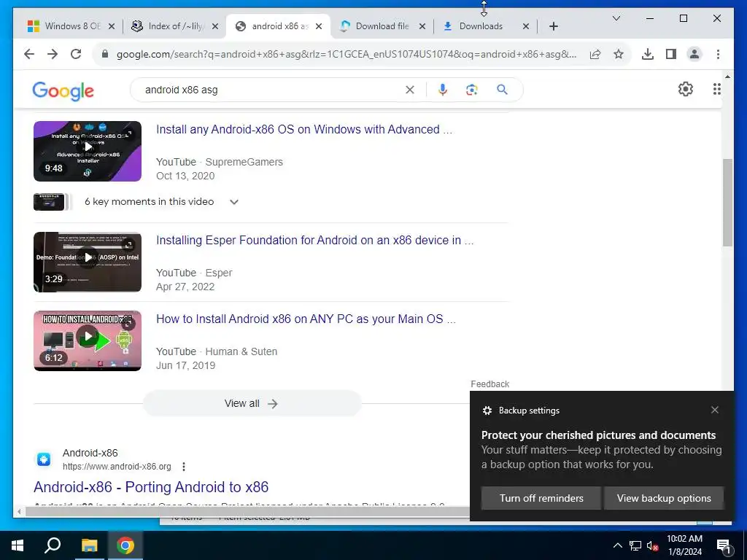Show hidden system tray icons
This screenshot has width=747, height=560.
[617, 545]
